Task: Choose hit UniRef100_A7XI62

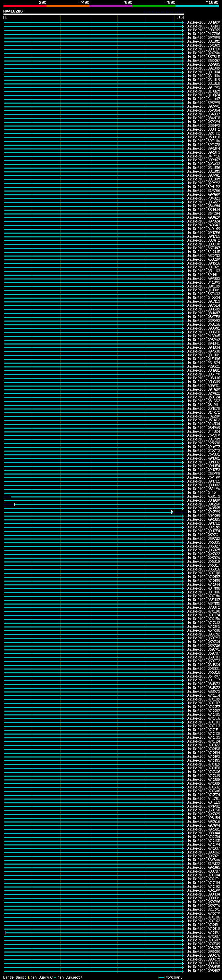Action: tap(203, 921)
